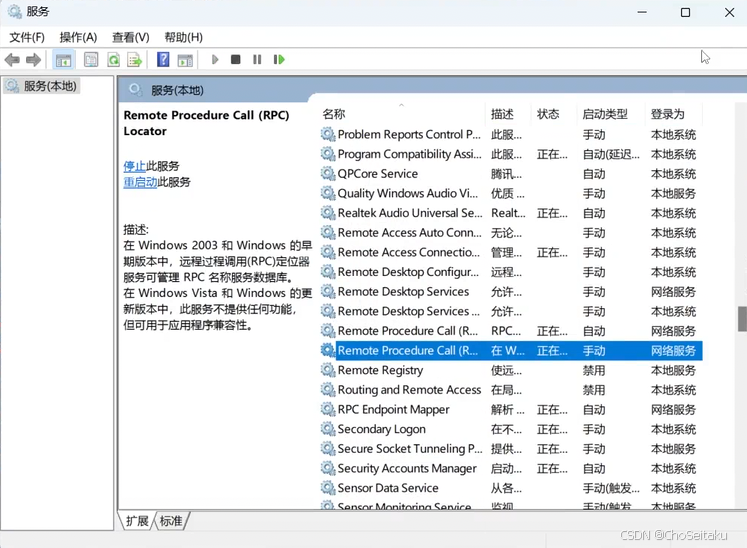Click the 手动(触发... cell of Sensor Data Service
This screenshot has width=747, height=548.
[611, 488]
